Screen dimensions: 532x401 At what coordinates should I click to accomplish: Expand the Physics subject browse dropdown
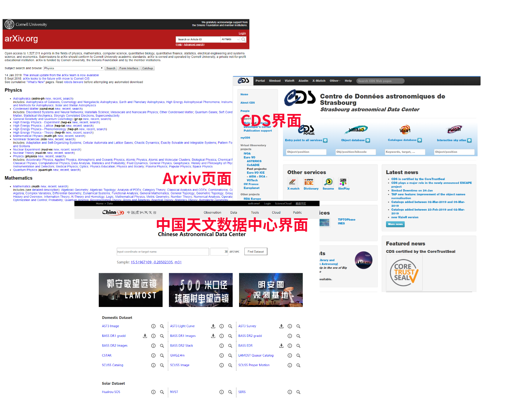tap(73, 68)
